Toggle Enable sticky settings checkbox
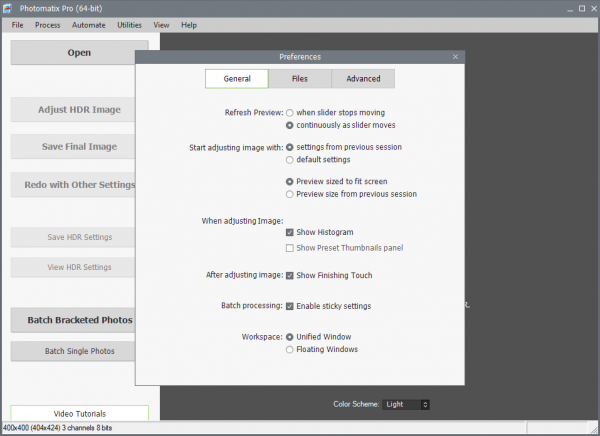This screenshot has height=436, width=600. point(290,305)
